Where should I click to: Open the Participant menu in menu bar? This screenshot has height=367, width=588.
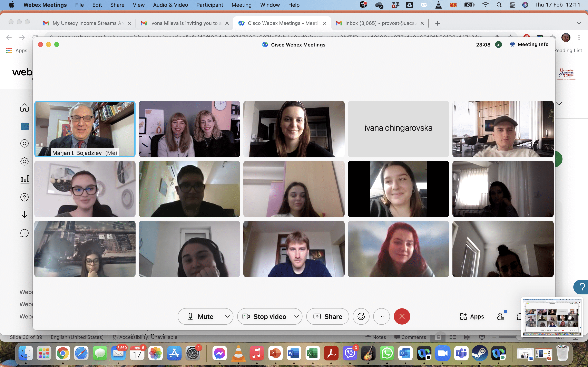[x=209, y=5]
